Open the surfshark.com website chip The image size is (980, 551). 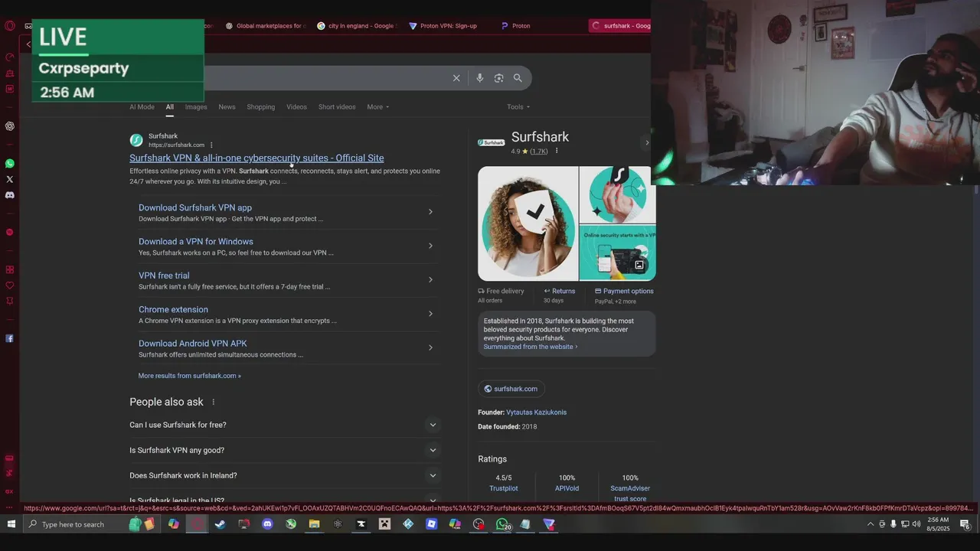pos(511,389)
